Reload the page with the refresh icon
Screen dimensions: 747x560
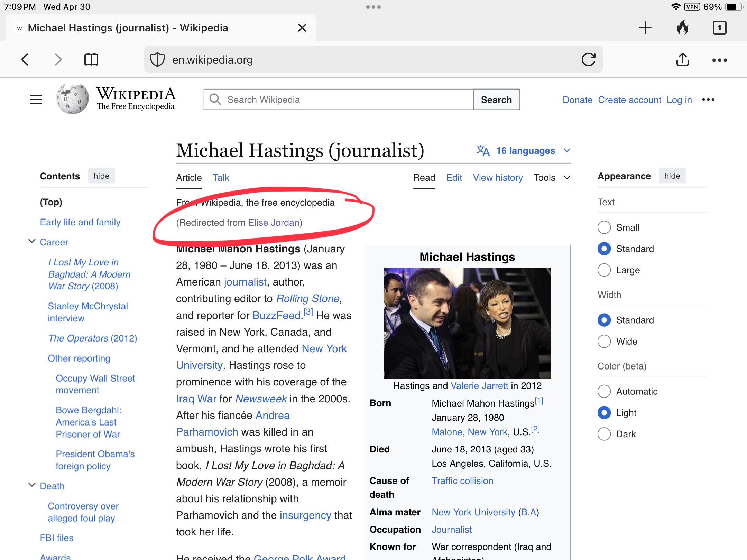coord(588,59)
